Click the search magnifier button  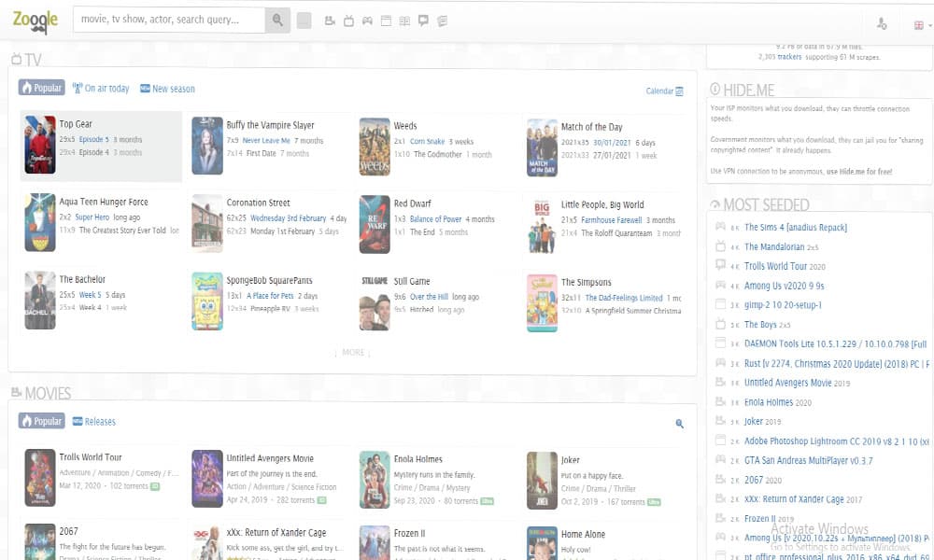pos(277,21)
